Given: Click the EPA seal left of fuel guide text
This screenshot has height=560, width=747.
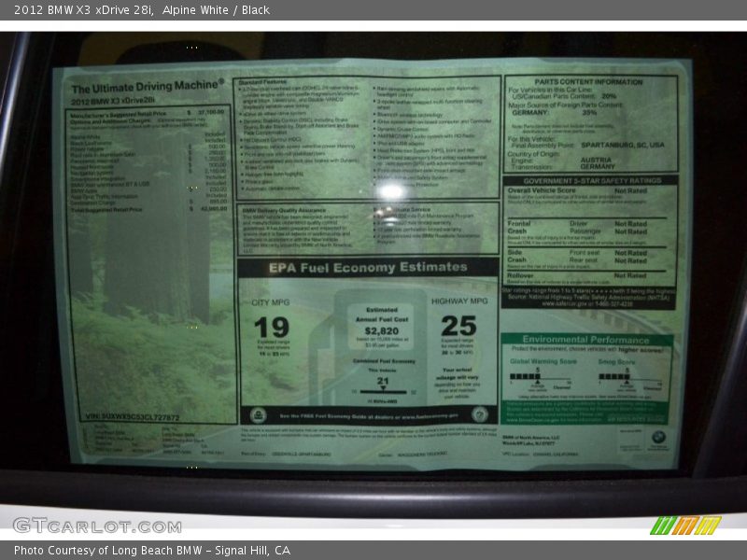Looking at the screenshot, I should [x=259, y=415].
